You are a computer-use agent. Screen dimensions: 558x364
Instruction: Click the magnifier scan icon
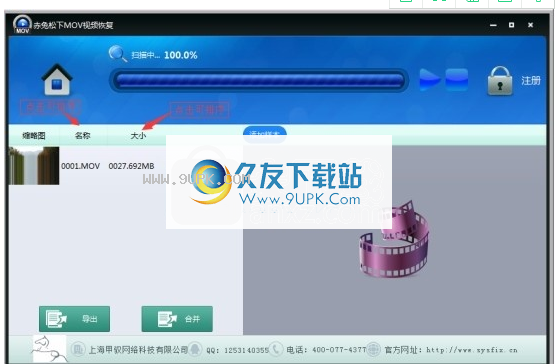(x=117, y=54)
